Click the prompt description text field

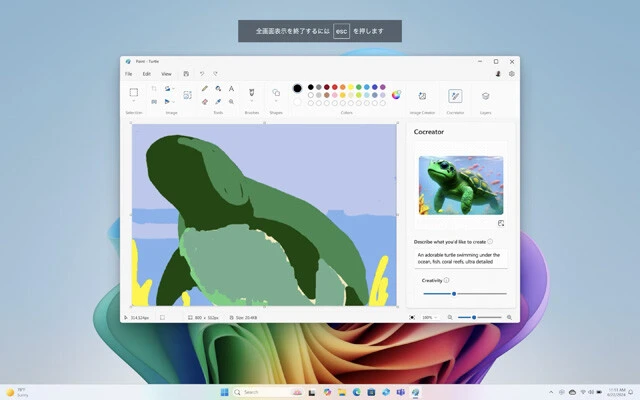click(461, 258)
